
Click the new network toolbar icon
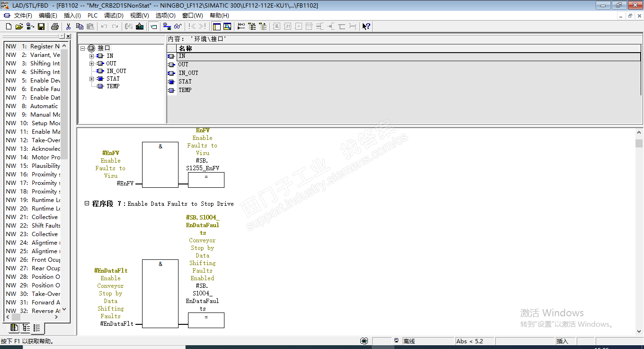pos(241,27)
